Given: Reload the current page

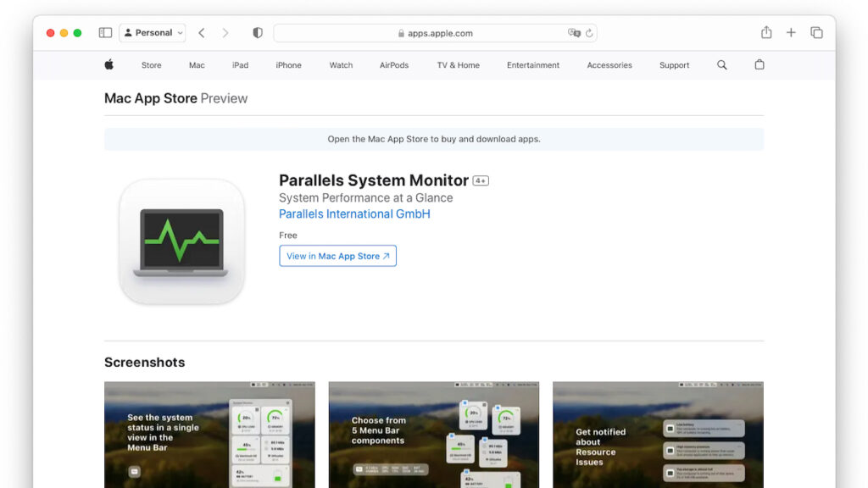Looking at the screenshot, I should 588,32.
